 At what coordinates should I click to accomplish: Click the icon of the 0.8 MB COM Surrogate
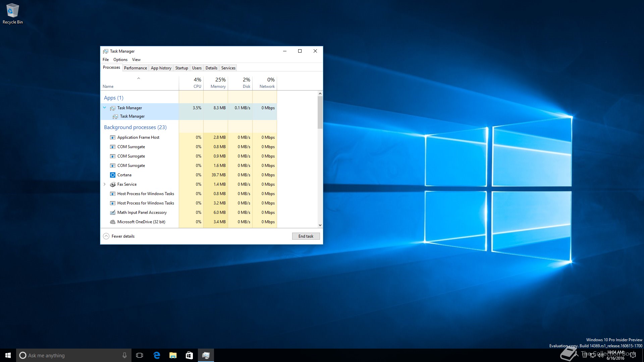(113, 147)
